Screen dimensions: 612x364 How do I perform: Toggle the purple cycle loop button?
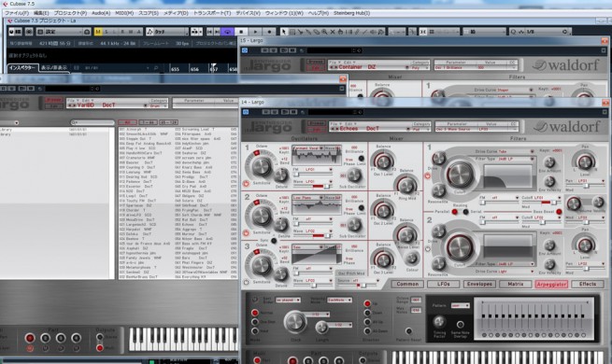coord(227,32)
